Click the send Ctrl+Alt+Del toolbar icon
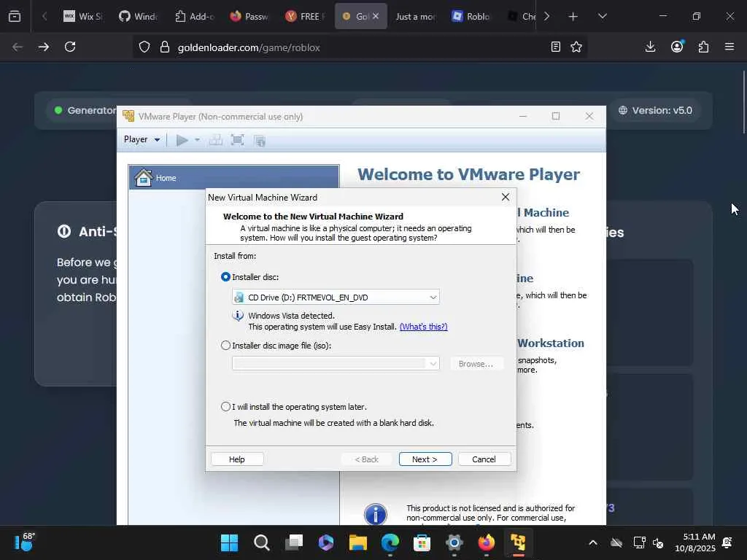Image resolution: width=747 pixels, height=560 pixels. pos(216,140)
